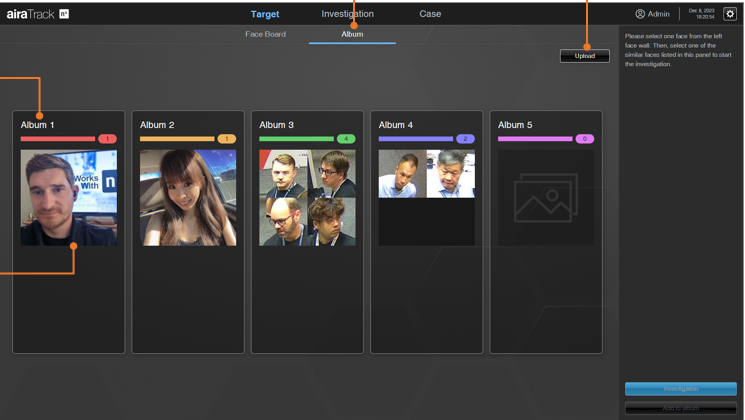Click the green color bar of Album 3
This screenshot has height=420, width=745.
(x=296, y=139)
